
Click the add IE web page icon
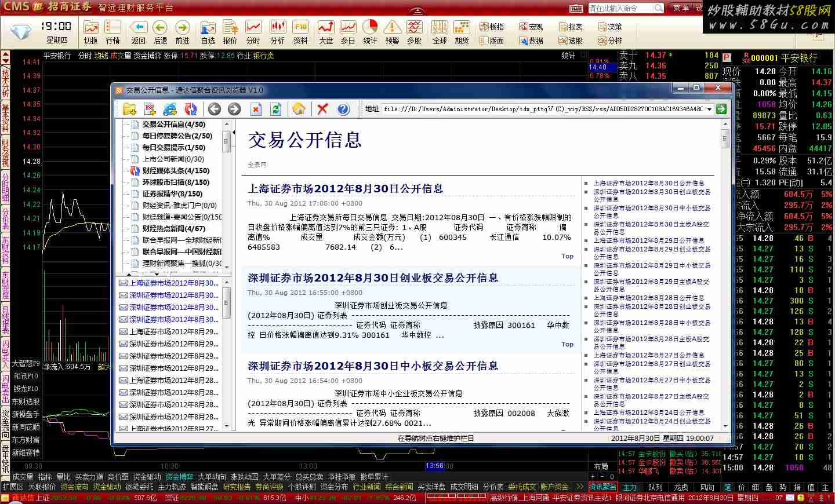(x=170, y=109)
